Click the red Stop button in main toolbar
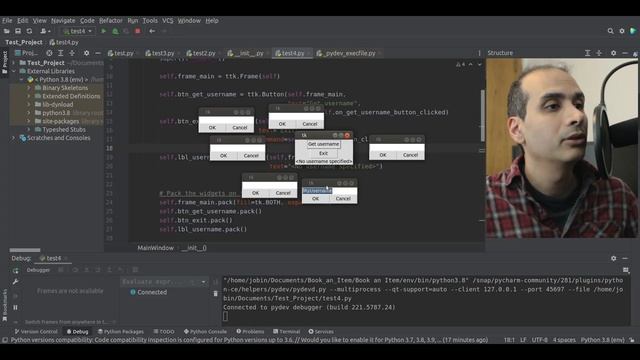 coord(138,31)
